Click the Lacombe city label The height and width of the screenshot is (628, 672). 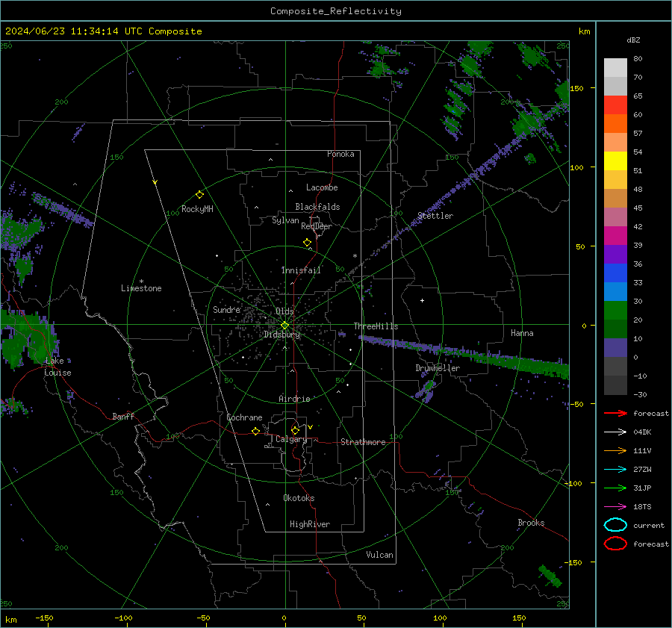tap(322, 187)
